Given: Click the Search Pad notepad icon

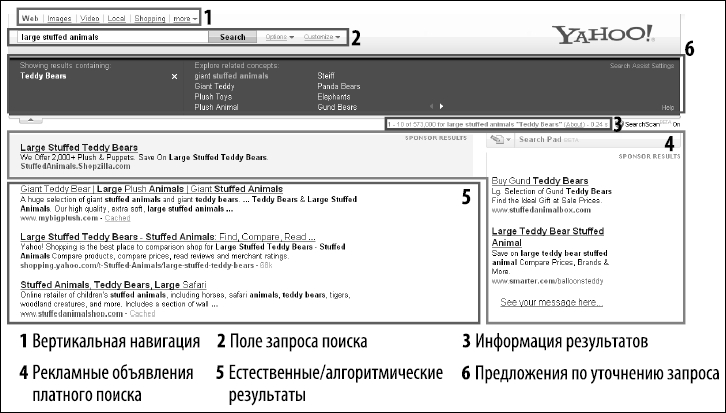Looking at the screenshot, I should pos(496,139).
